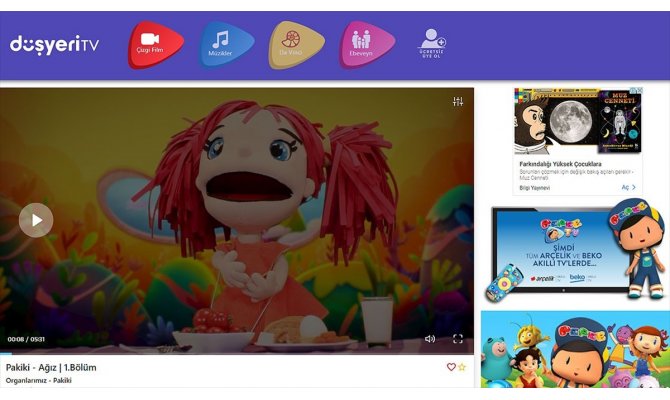
Task: Open video settings sliders icon
Action: point(458,102)
